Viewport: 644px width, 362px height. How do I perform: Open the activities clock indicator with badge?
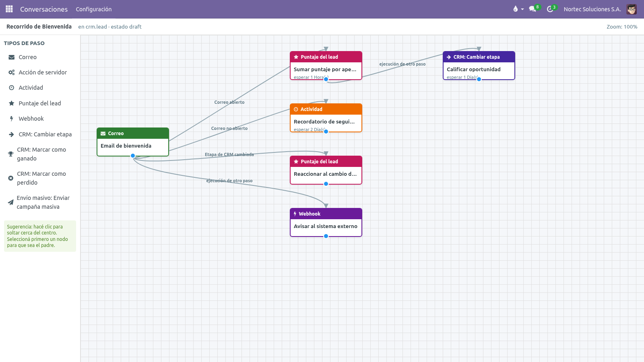[x=551, y=9]
